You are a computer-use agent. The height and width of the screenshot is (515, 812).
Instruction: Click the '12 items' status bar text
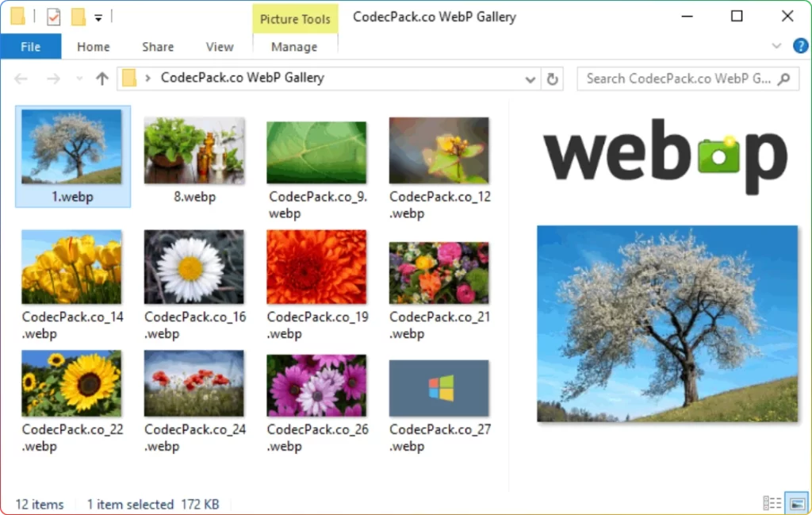(x=40, y=504)
